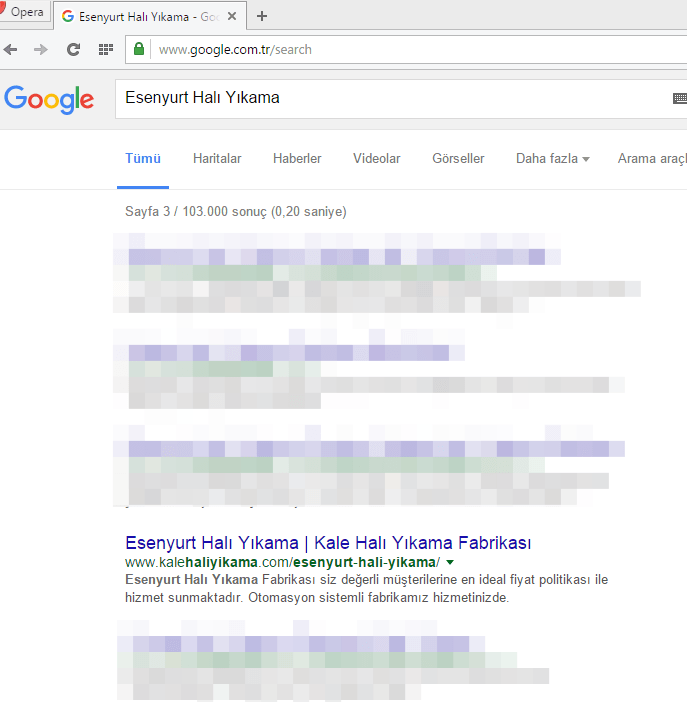This screenshot has height=710, width=687.
Task: Close the Esenyurt Halı Yıkama tab
Action: pos(231,16)
